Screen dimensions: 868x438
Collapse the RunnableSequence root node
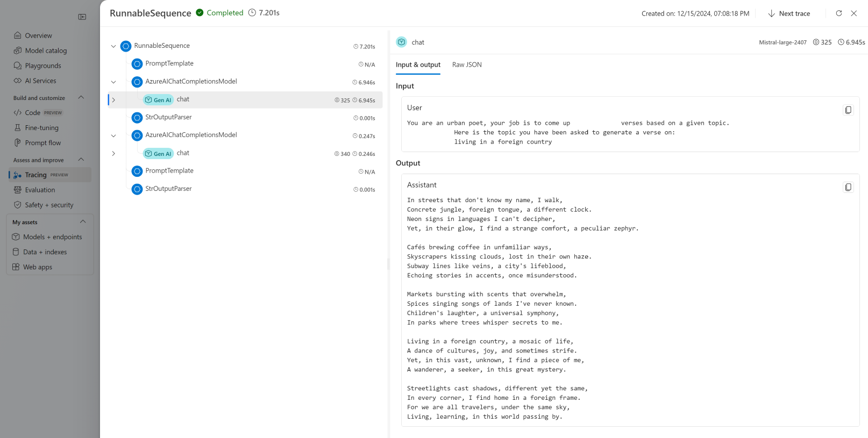point(113,46)
